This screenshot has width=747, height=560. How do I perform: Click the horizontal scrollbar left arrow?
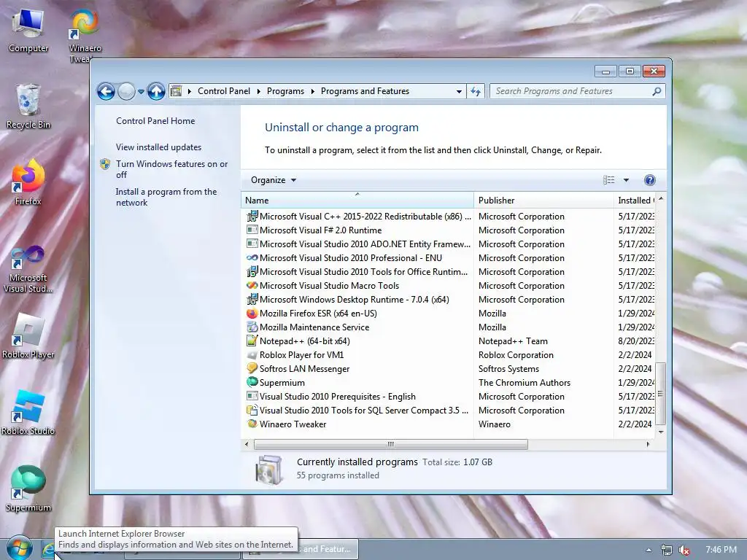coord(247,444)
